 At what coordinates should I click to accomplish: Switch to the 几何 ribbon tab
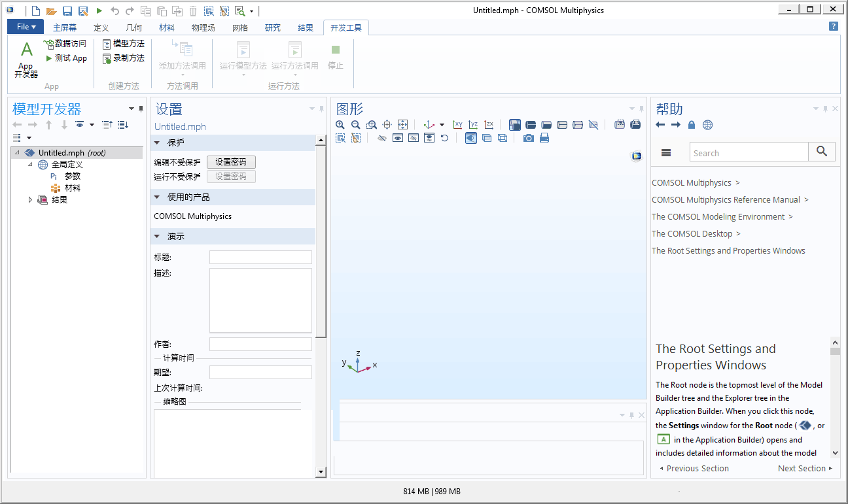pyautogui.click(x=133, y=27)
